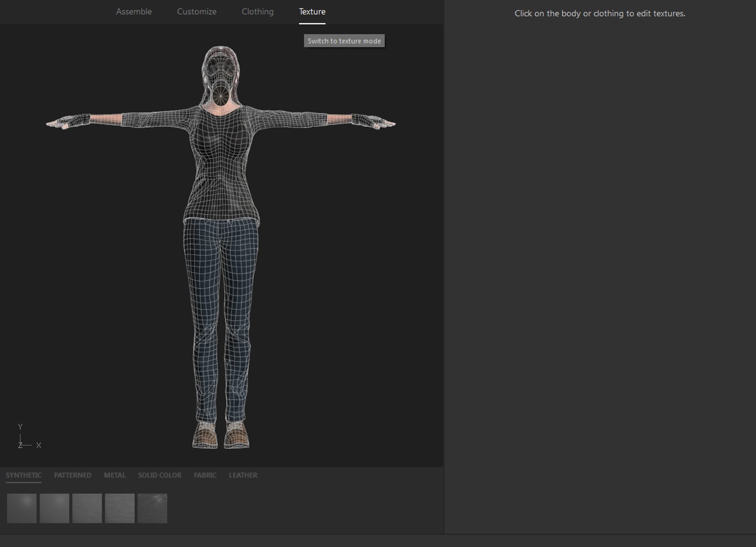The width and height of the screenshot is (756, 547).
Task: Click the "Click on the body or clothing to edit textures." hint
Action: point(600,14)
